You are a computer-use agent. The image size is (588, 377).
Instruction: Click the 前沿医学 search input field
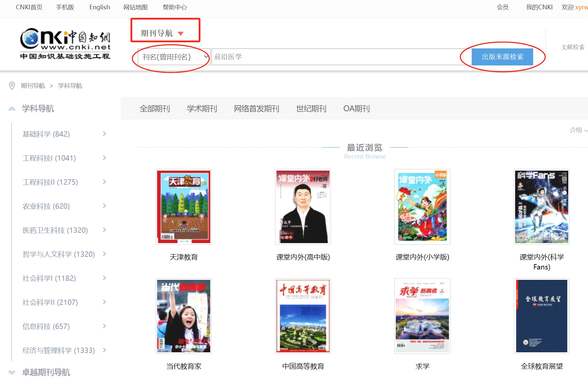tap(341, 57)
